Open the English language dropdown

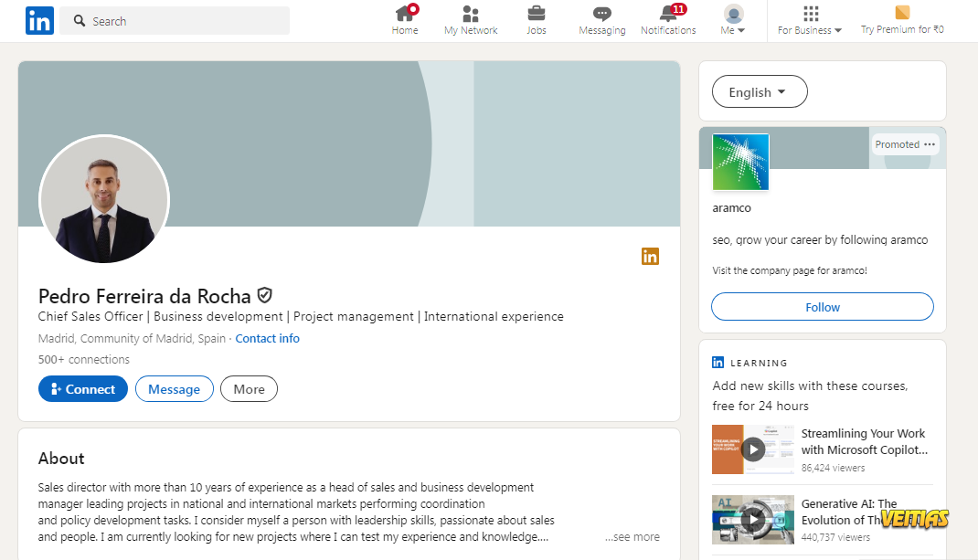click(760, 91)
